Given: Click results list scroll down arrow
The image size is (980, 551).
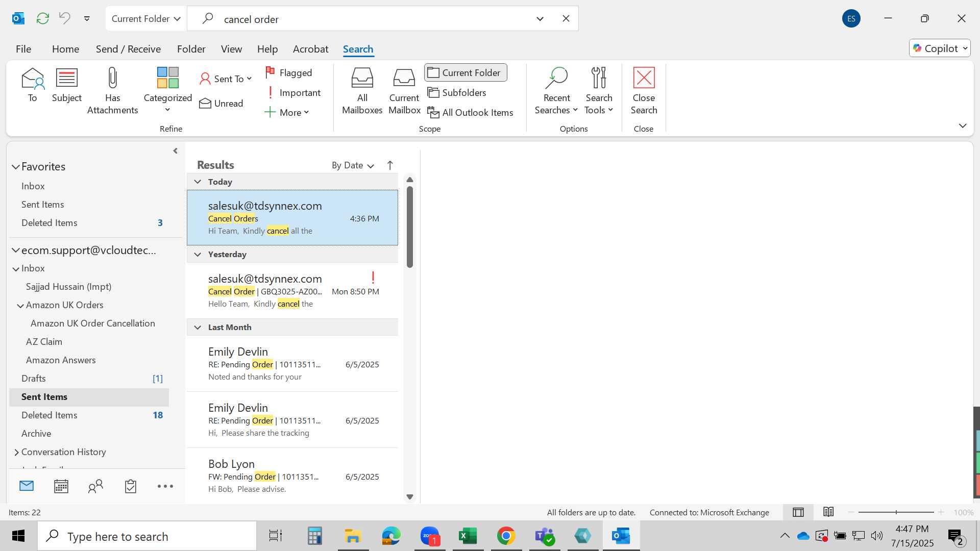Looking at the screenshot, I should [x=409, y=497].
